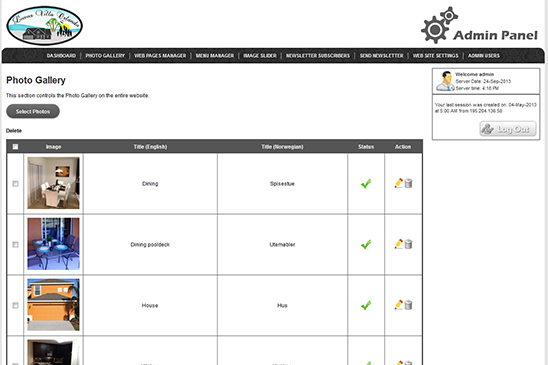Image resolution: width=548 pixels, height=365 pixels.
Task: Click the admin user avatar icon
Action: click(445, 81)
